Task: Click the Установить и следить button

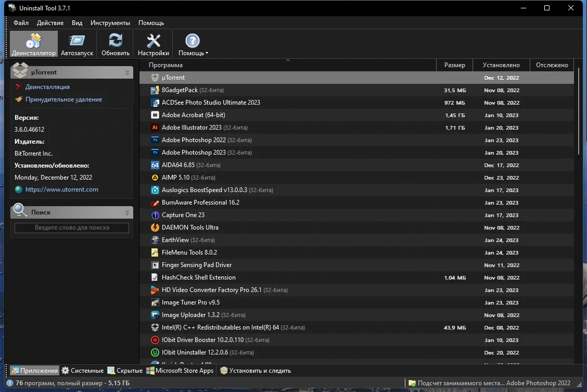Action: tap(256, 371)
